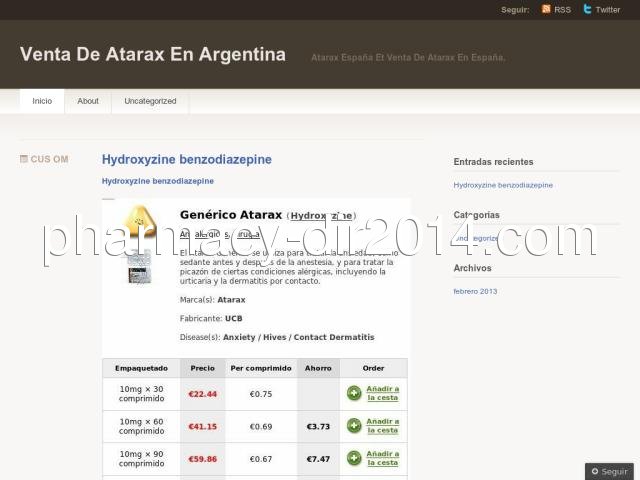Screen dimensions: 640x480
Task: Open the Hydroxyzine benzodiazepine post title
Action: (x=187, y=160)
